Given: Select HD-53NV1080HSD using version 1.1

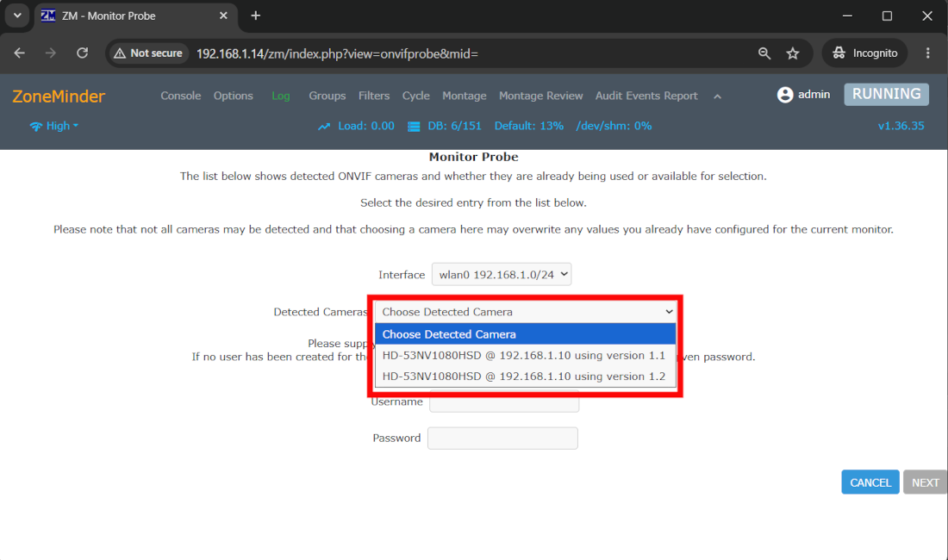Looking at the screenshot, I should (x=525, y=355).
